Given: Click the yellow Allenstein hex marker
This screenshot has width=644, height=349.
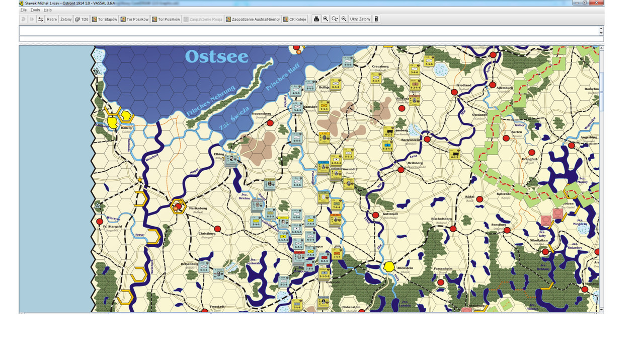Looking at the screenshot, I should 389,266.
